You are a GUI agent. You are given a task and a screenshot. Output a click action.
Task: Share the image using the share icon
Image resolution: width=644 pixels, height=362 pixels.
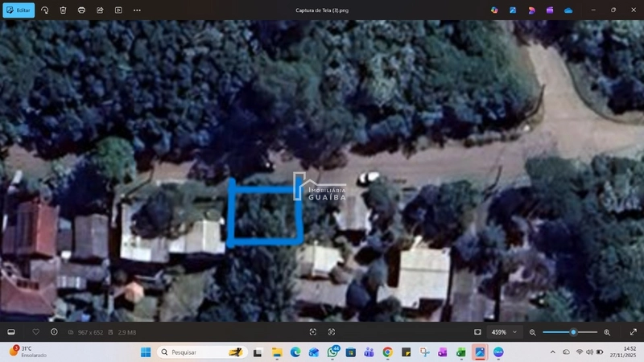pos(100,10)
